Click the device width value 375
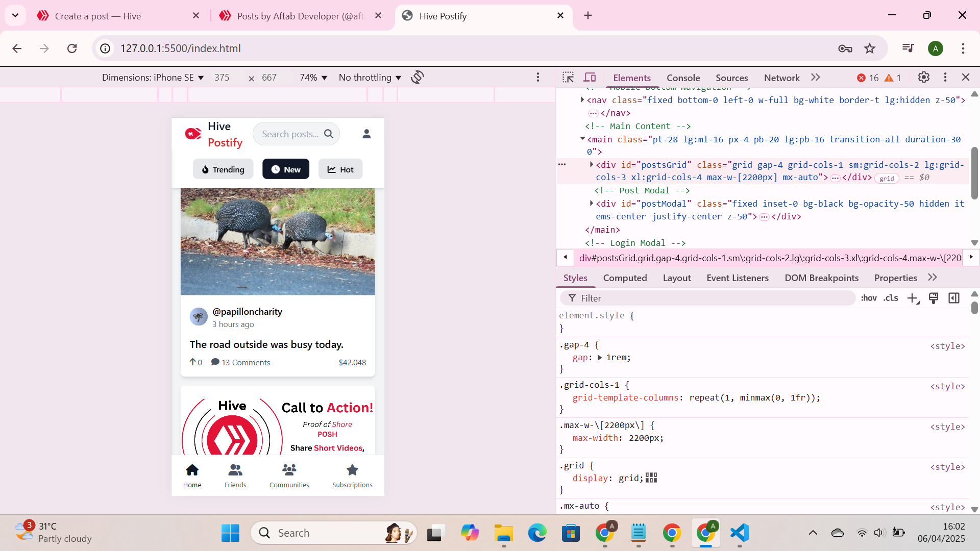 click(x=222, y=78)
